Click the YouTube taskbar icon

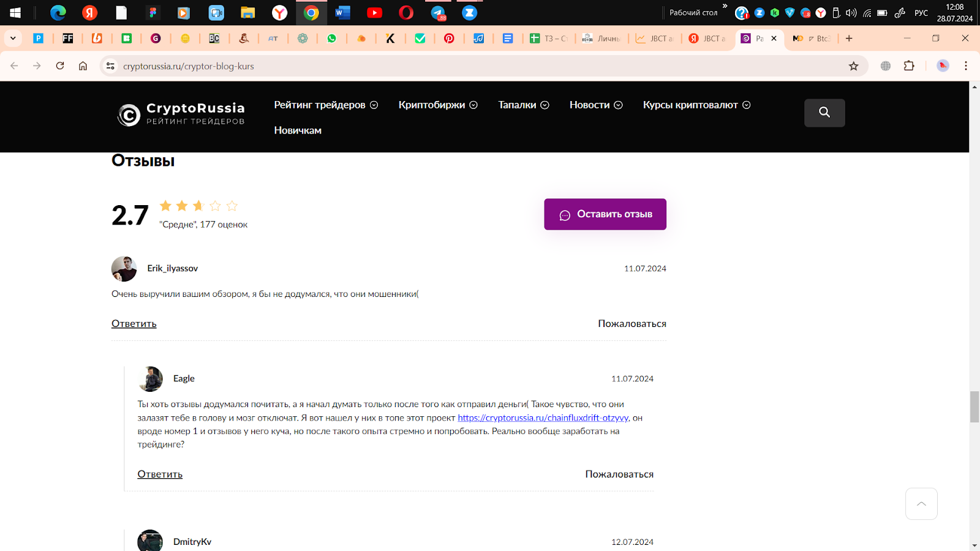point(374,12)
